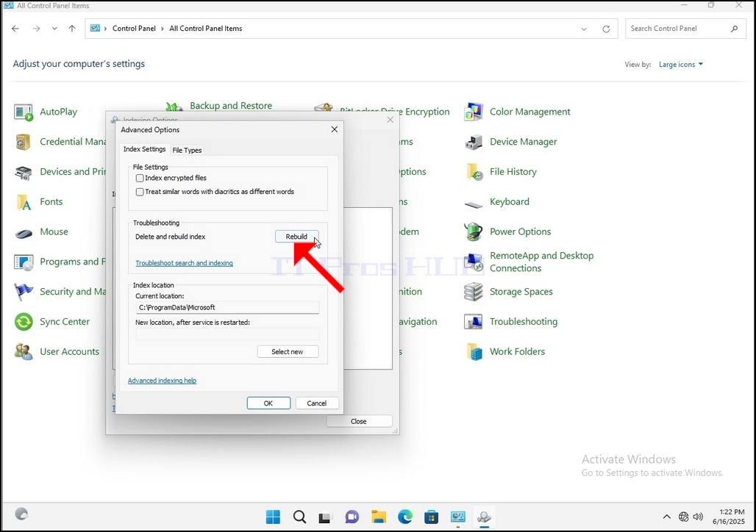Open the Work Folders icon
This screenshot has width=756, height=532.
pos(474,352)
